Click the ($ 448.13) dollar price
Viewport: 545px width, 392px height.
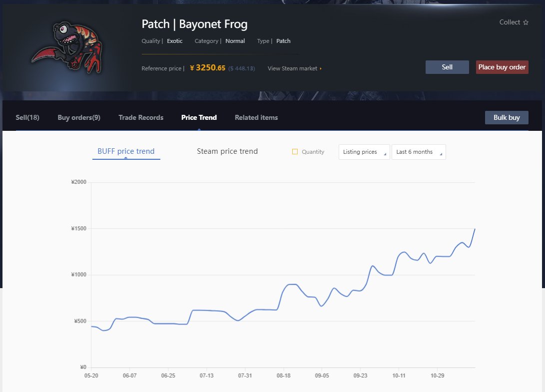[242, 68]
